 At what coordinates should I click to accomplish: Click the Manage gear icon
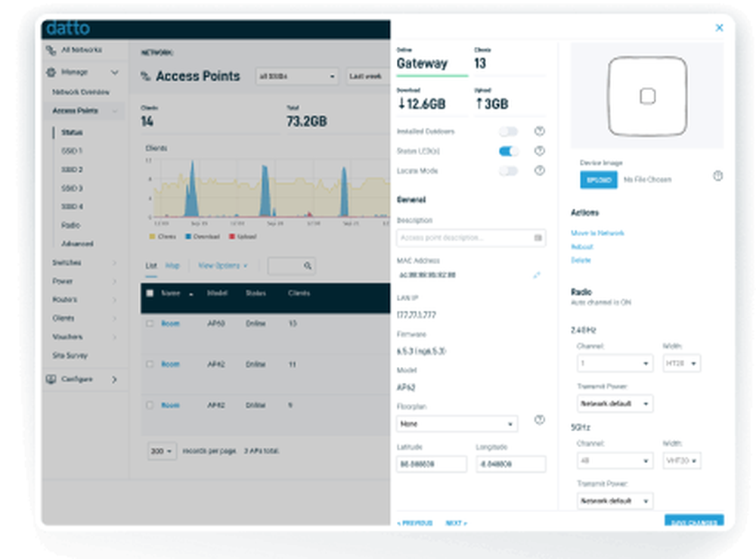[x=51, y=73]
